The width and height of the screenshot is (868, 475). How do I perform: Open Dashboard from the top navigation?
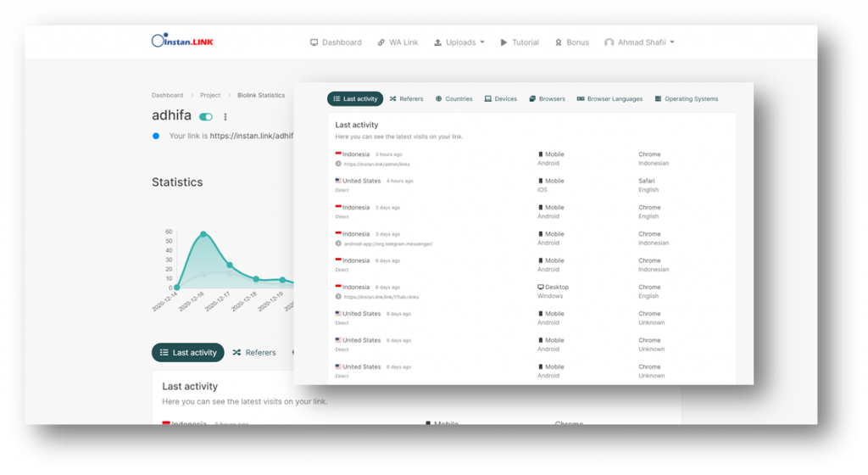[336, 42]
